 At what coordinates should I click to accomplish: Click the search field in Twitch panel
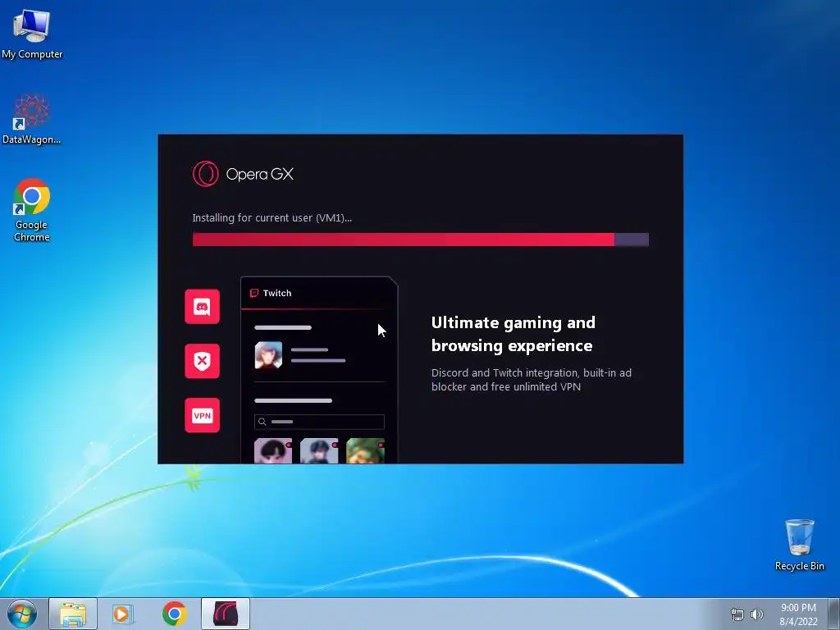coord(319,422)
